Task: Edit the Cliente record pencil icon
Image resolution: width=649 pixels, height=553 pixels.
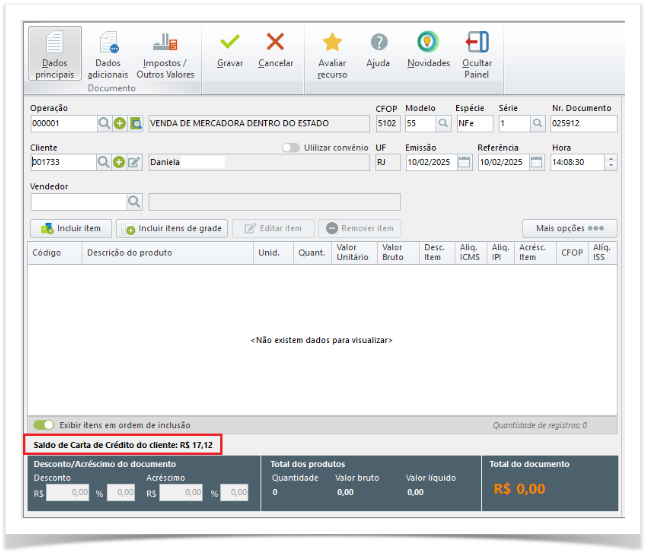Action: click(x=134, y=162)
